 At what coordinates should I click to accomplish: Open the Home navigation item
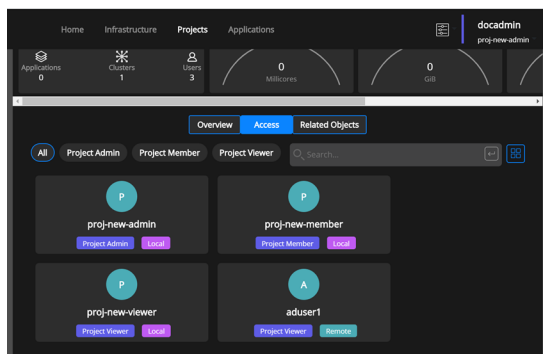72,30
